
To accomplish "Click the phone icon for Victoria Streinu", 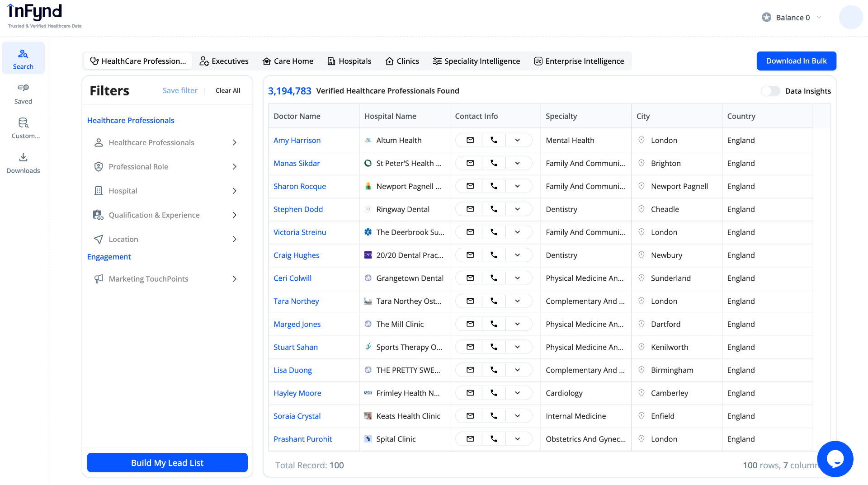I will (494, 232).
